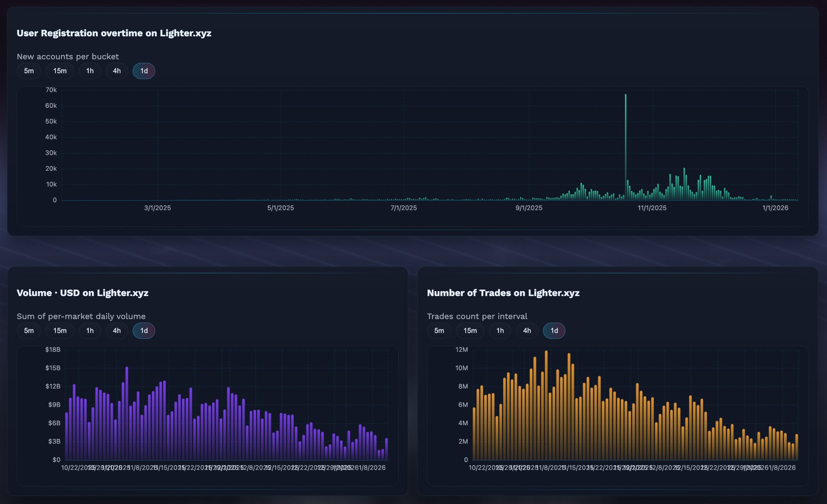Viewport: 827px width, 504px height.
Task: Click the Volume USD on Lighter.xyz title
Action: click(82, 293)
